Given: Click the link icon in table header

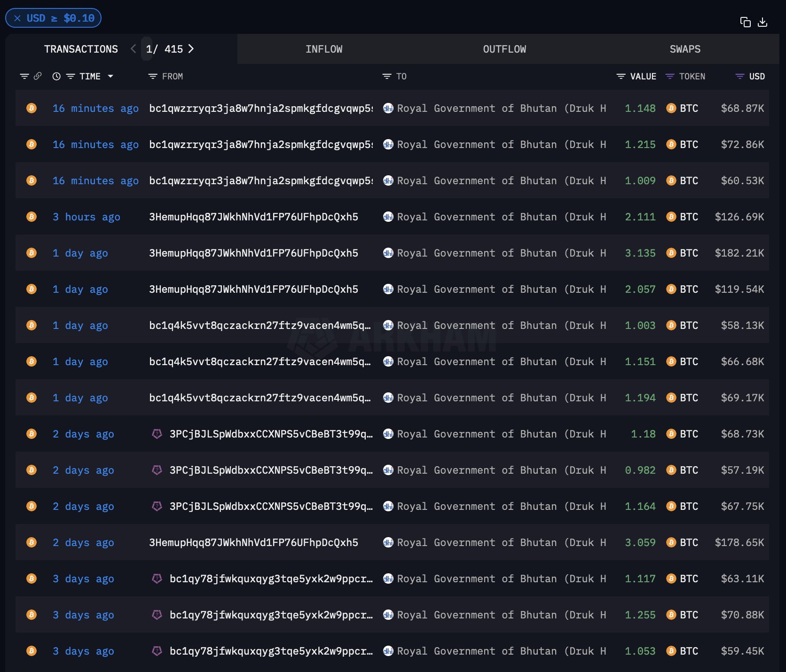Looking at the screenshot, I should [38, 76].
